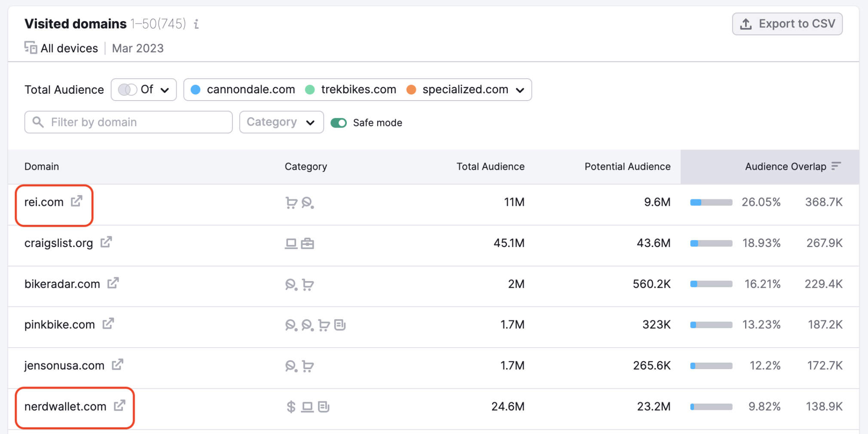Open the domains selector dropdown

click(x=520, y=90)
